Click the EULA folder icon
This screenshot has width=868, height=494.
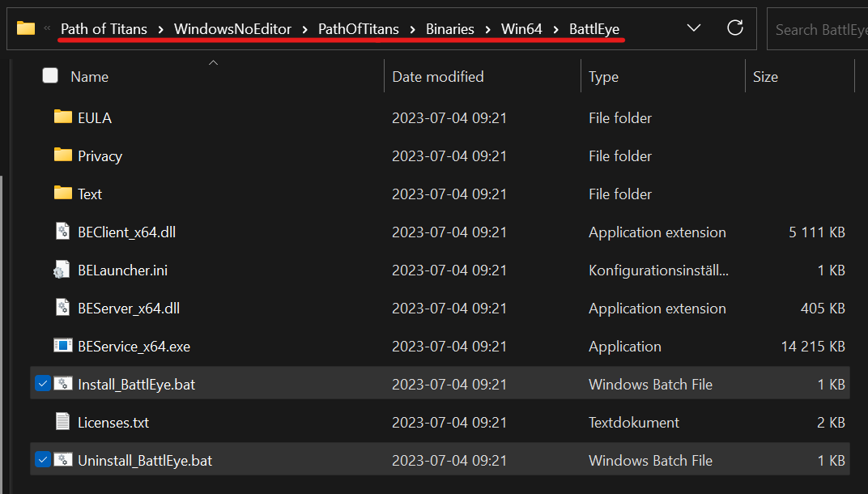pos(63,117)
